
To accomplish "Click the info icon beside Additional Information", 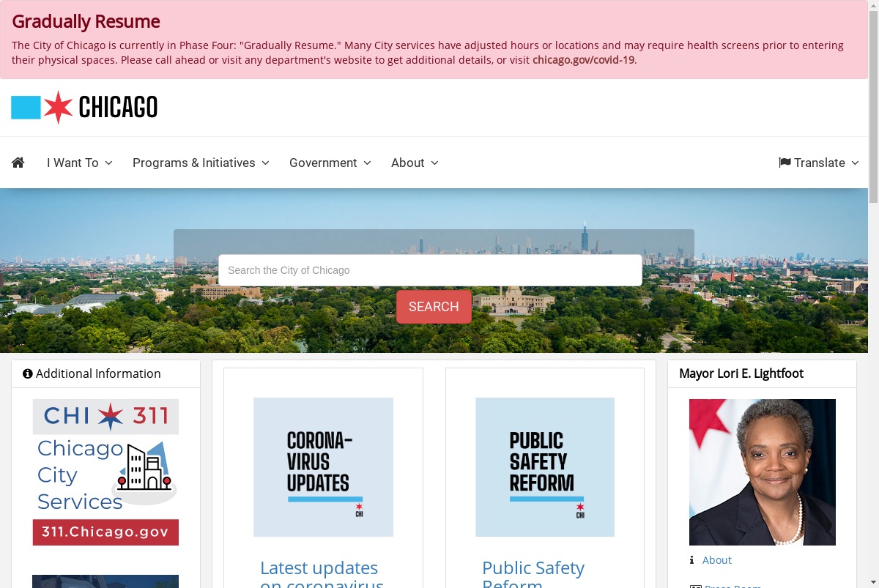I will (x=28, y=373).
